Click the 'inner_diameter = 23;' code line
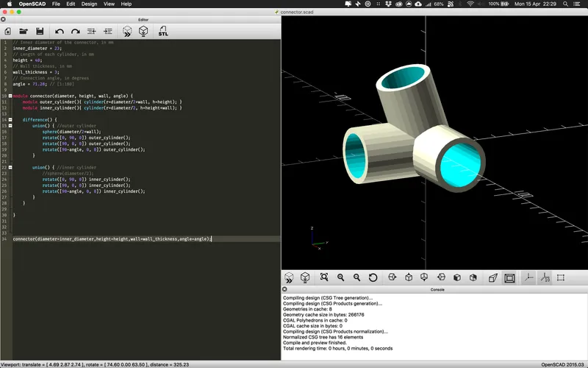This screenshot has height=368, width=588. pyautogui.click(x=37, y=49)
